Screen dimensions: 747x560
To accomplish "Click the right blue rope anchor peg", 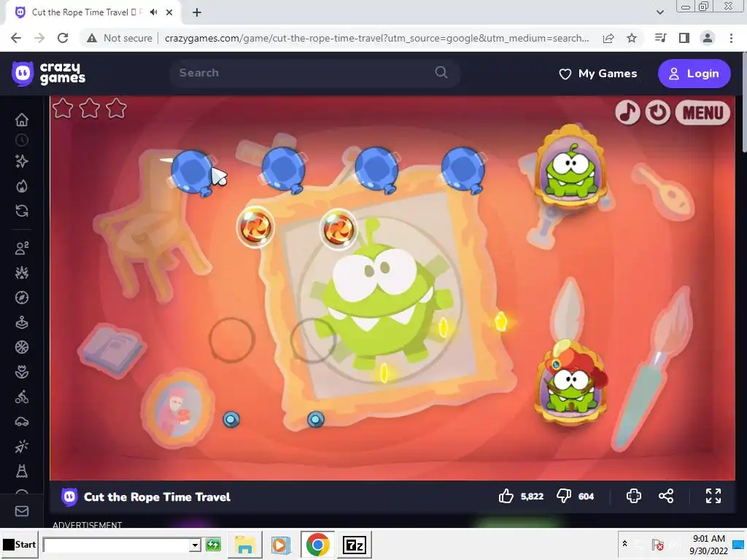I will pos(315,419).
